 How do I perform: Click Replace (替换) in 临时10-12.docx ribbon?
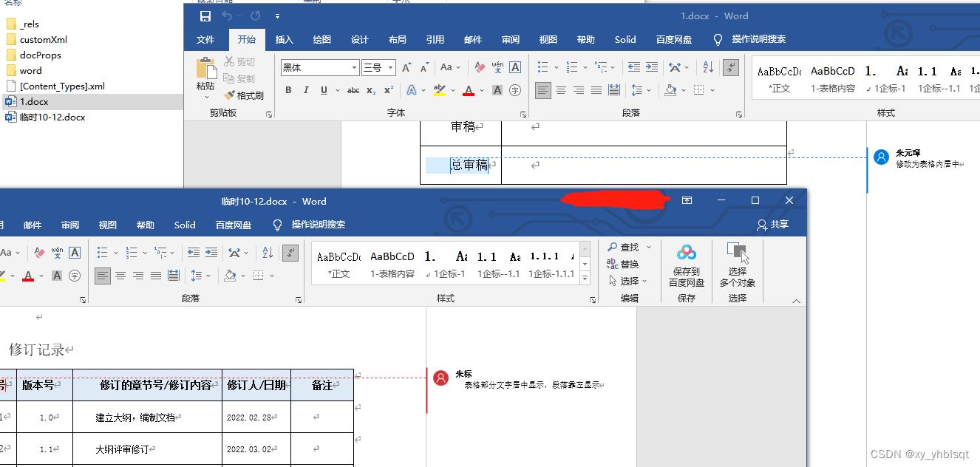[x=623, y=264]
